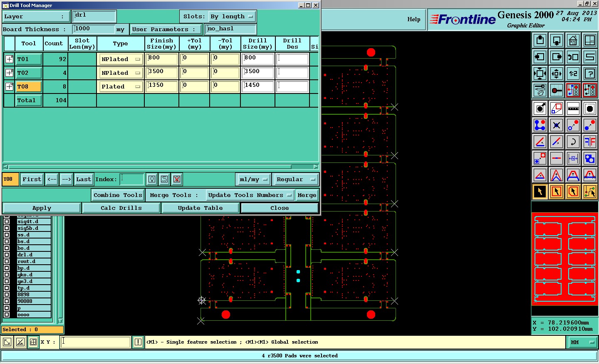The width and height of the screenshot is (599, 364).
Task: Click the Apply button
Action: pyautogui.click(x=42, y=208)
